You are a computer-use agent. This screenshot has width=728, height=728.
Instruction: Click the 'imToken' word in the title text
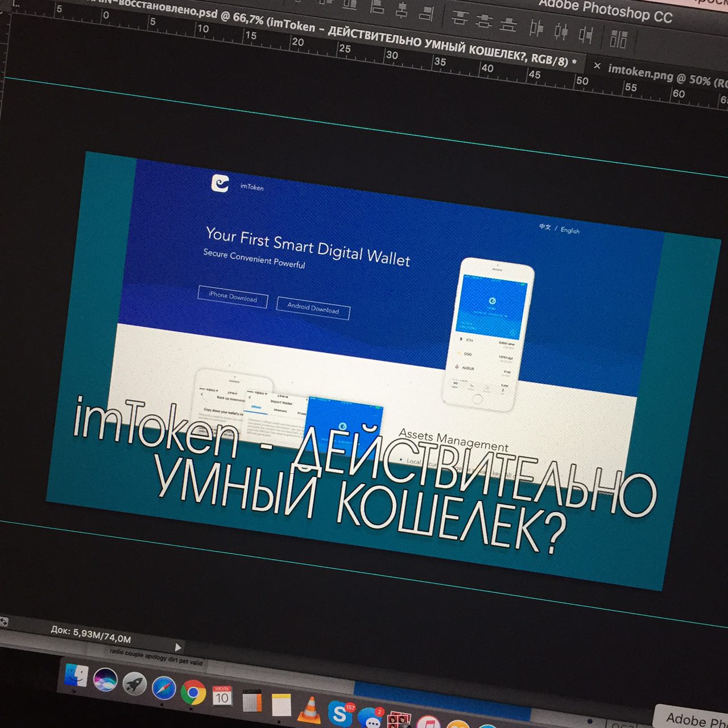pos(155,429)
